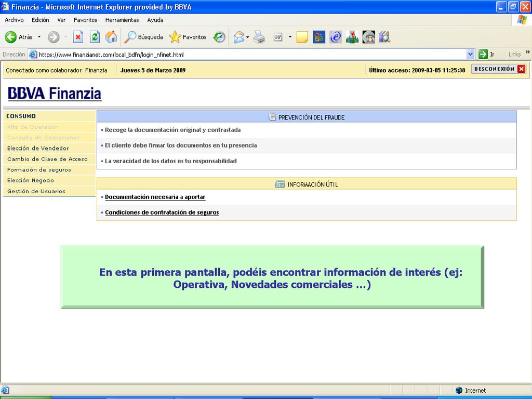Open Formación de seguros option
This screenshot has width=532, height=399.
[x=39, y=170]
